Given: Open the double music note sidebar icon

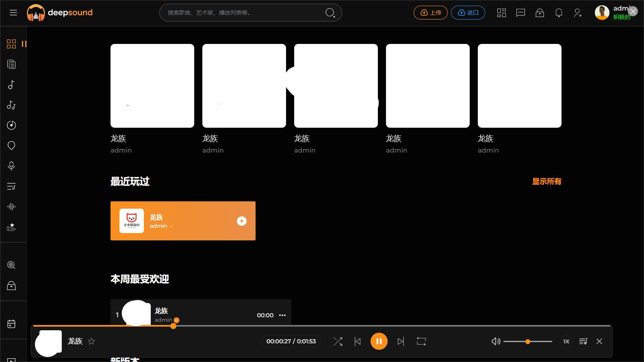Looking at the screenshot, I should tap(11, 105).
